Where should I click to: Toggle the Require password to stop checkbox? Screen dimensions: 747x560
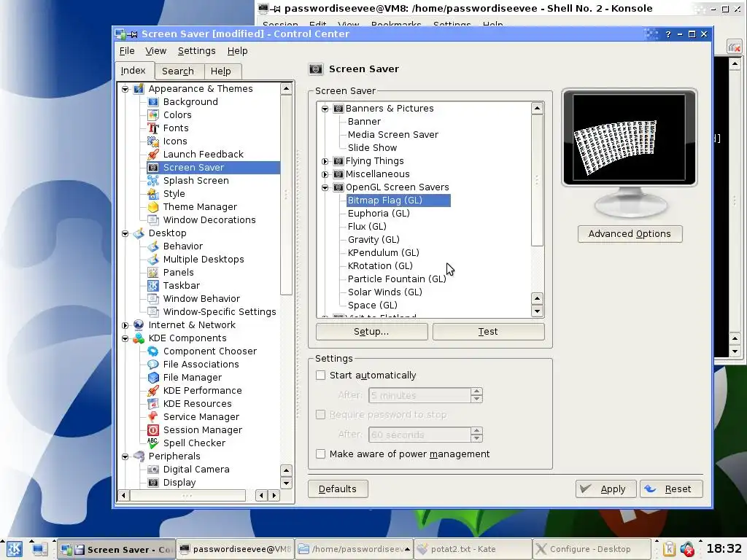(321, 415)
